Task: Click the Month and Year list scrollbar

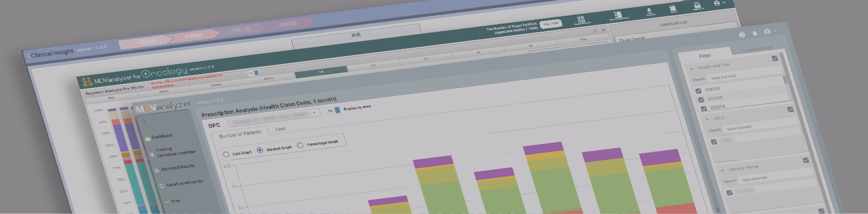Action: pyautogui.click(x=785, y=80)
